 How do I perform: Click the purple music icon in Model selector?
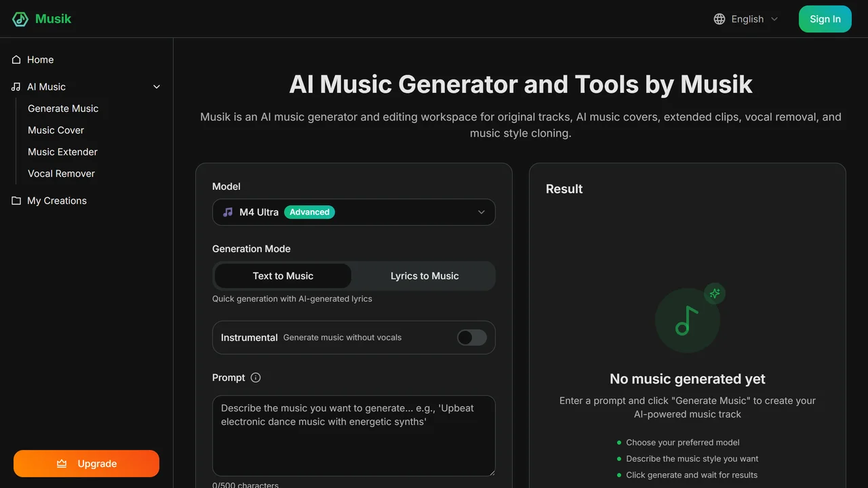point(228,212)
